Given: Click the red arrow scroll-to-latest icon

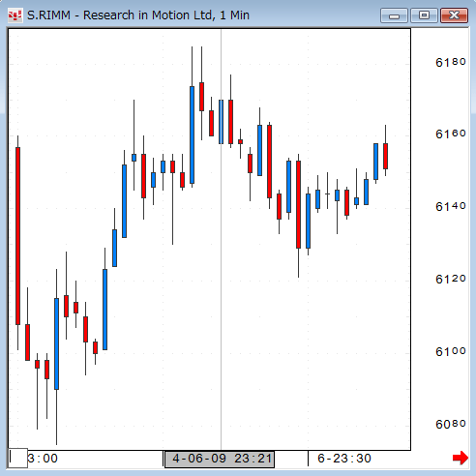Looking at the screenshot, I should pos(461,458).
